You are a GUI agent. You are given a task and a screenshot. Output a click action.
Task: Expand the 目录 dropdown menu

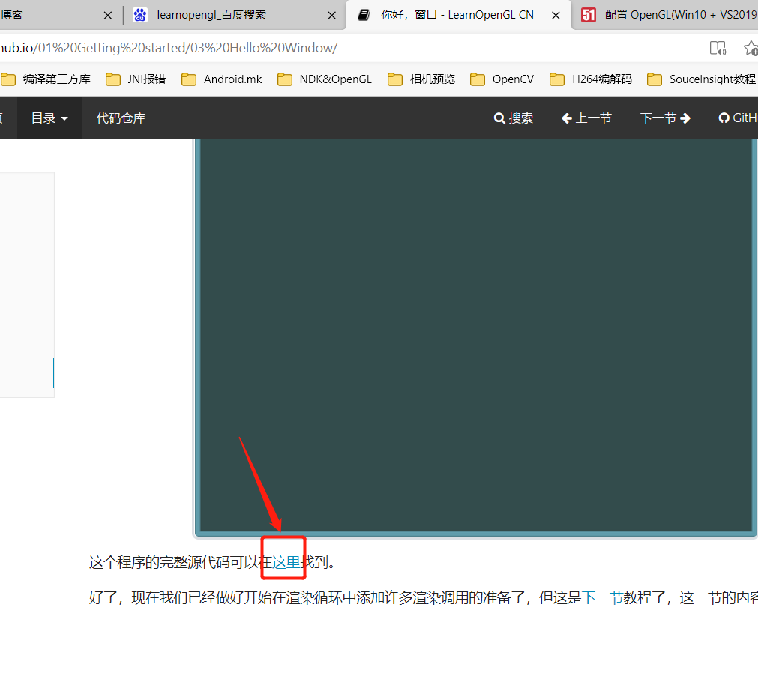[x=49, y=118]
